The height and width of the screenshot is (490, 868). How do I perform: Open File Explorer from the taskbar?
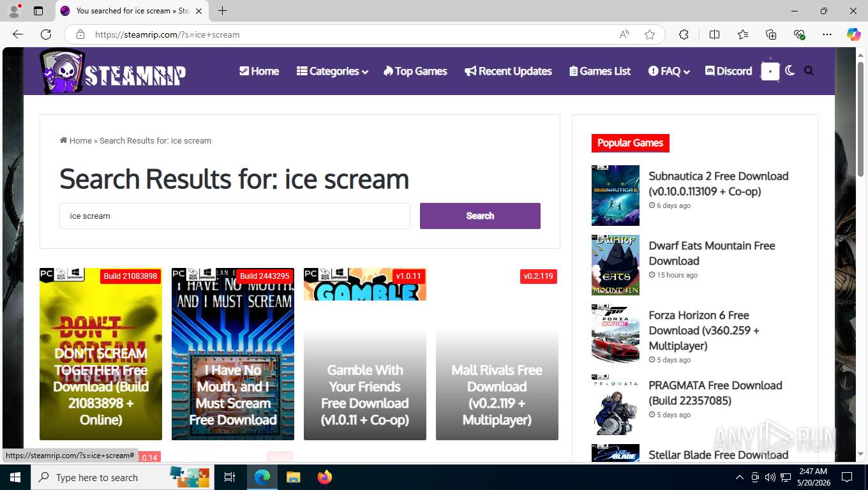(x=293, y=477)
